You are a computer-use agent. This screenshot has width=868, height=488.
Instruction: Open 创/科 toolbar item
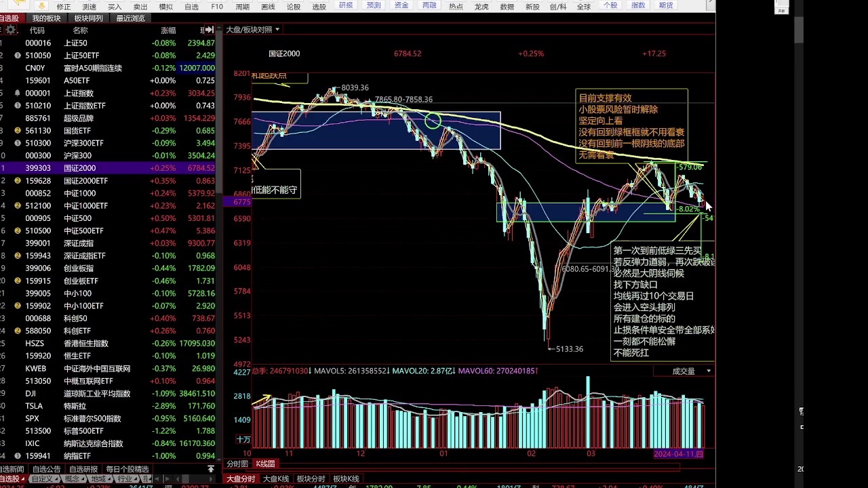[558, 7]
